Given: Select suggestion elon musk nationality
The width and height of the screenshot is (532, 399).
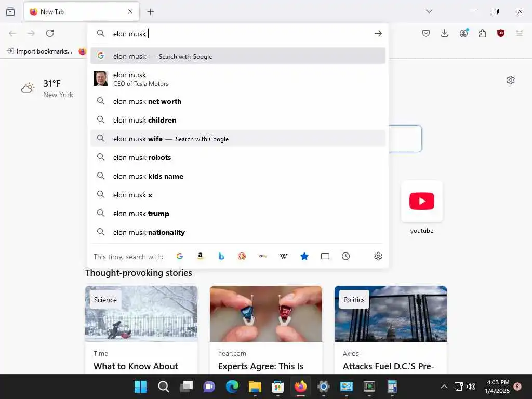Looking at the screenshot, I should (x=238, y=232).
